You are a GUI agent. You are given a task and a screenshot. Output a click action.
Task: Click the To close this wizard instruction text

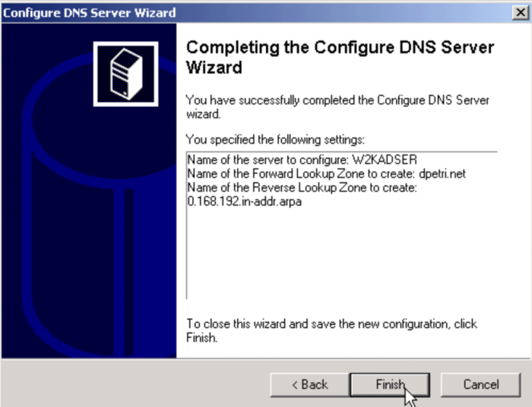(x=331, y=330)
